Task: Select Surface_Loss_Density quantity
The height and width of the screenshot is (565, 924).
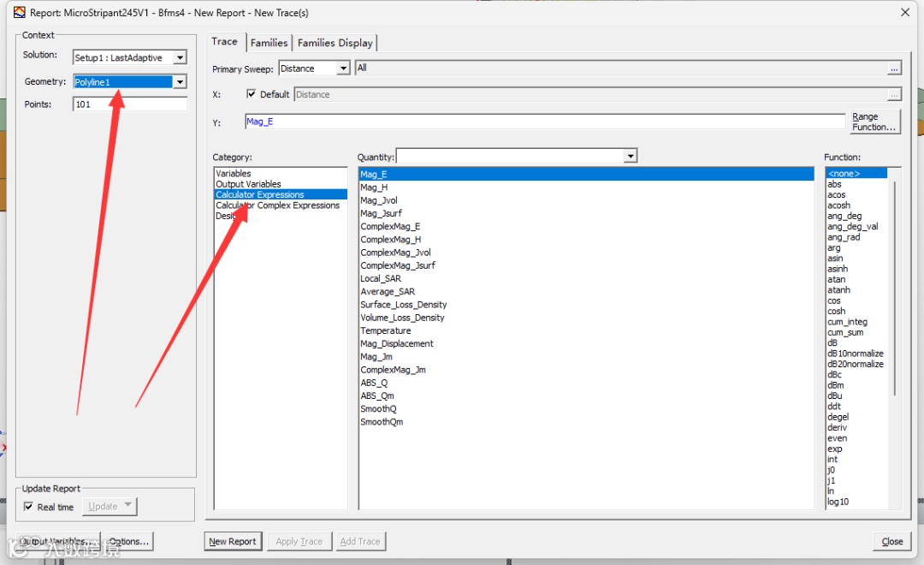Action: tap(404, 304)
